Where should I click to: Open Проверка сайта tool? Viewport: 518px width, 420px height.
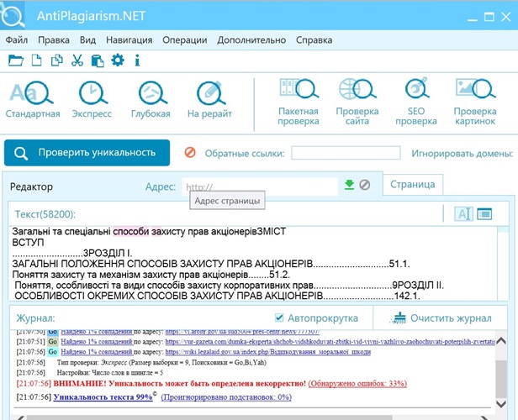[357, 102]
